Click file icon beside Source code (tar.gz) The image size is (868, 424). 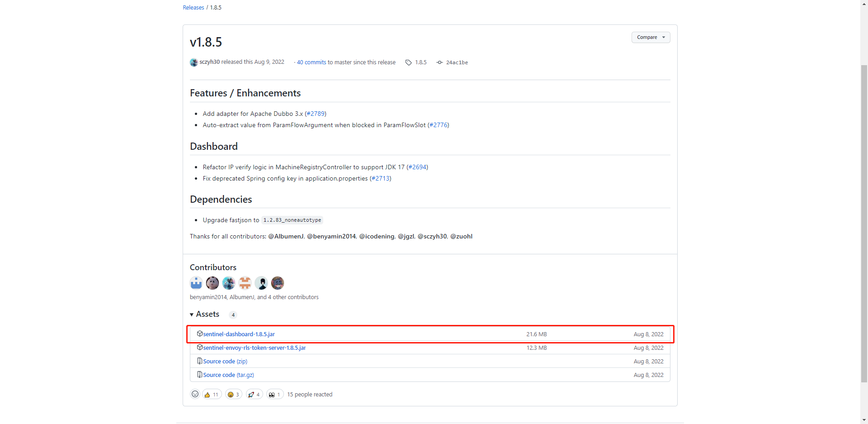pyautogui.click(x=199, y=374)
